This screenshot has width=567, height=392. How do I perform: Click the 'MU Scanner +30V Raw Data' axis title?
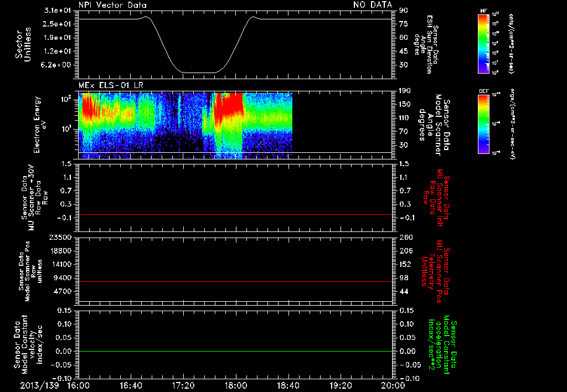click(x=34, y=198)
